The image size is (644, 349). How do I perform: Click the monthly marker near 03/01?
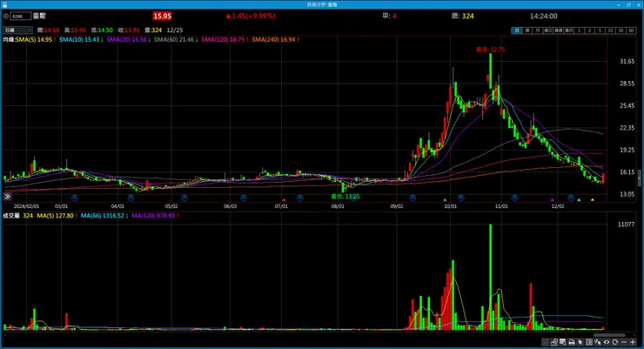[x=74, y=198]
